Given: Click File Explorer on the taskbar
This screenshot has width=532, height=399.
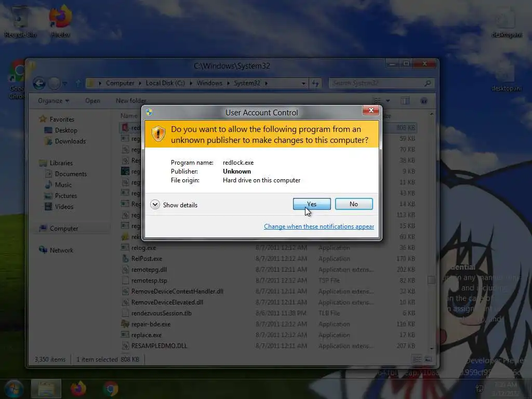Looking at the screenshot, I should 46,389.
